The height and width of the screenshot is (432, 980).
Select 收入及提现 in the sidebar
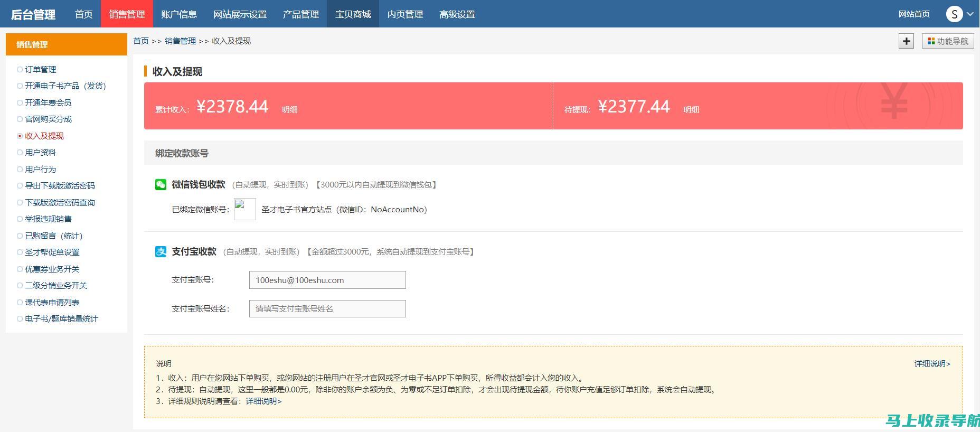point(44,136)
